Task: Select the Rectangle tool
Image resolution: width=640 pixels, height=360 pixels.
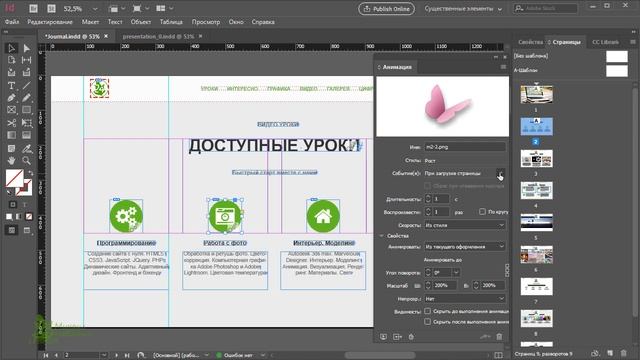Action: tap(27, 110)
